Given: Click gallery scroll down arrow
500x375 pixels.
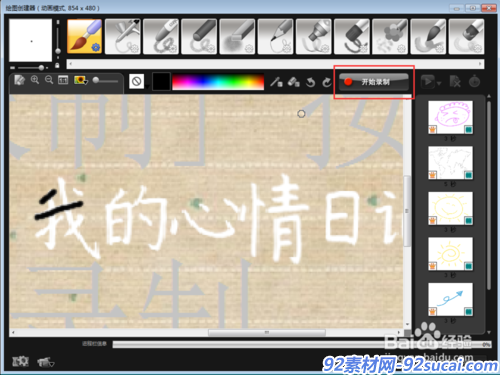Looking at the screenshot, I should click(x=489, y=332).
